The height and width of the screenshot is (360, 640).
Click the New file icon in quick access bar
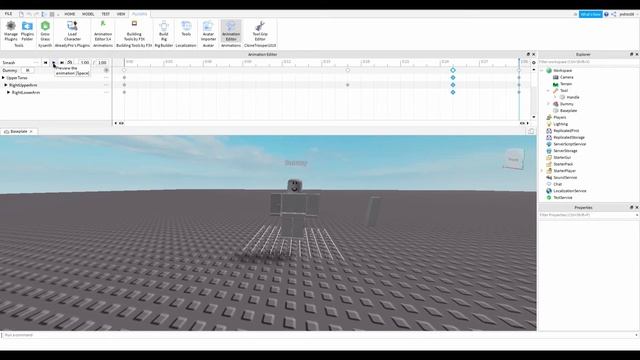click(x=21, y=14)
